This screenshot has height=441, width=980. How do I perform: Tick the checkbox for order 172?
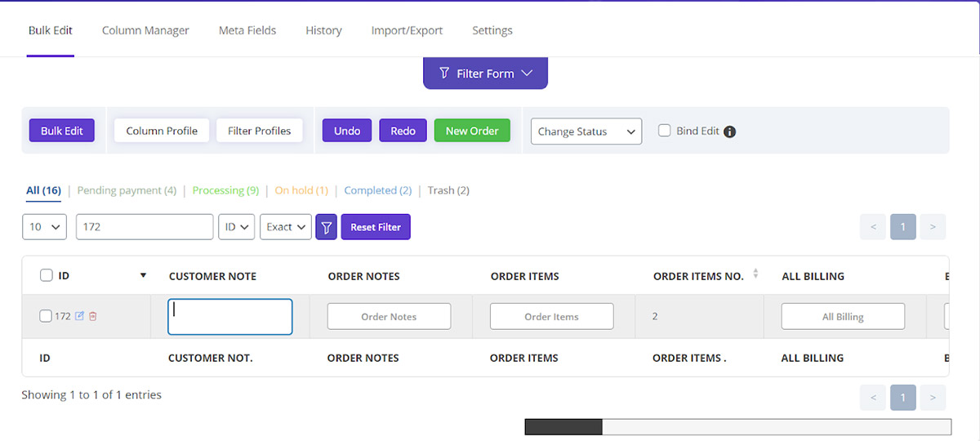46,316
